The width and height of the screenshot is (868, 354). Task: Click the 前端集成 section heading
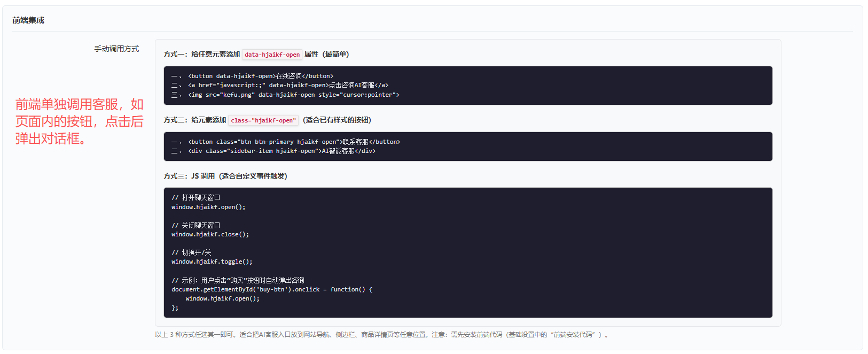(x=28, y=20)
